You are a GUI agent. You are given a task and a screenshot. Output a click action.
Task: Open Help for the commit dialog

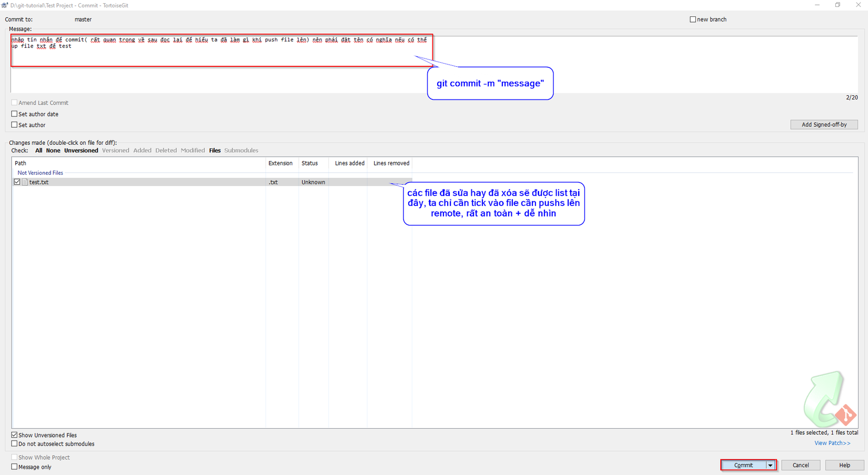click(x=844, y=466)
